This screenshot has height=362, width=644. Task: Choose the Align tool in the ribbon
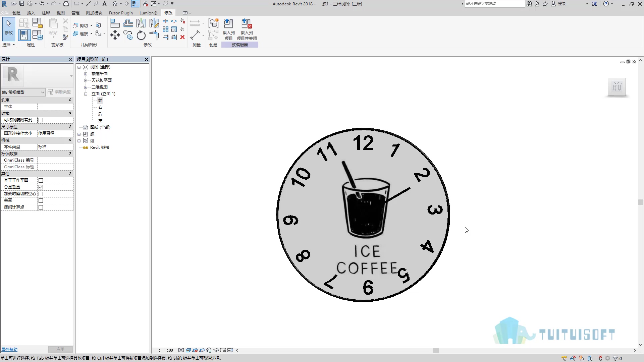[115, 23]
